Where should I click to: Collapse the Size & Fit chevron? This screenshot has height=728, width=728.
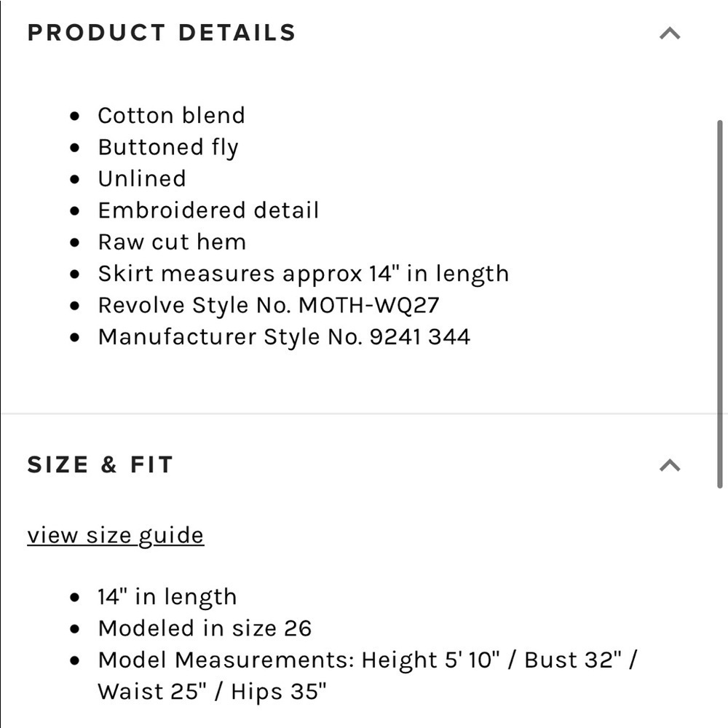(x=669, y=465)
